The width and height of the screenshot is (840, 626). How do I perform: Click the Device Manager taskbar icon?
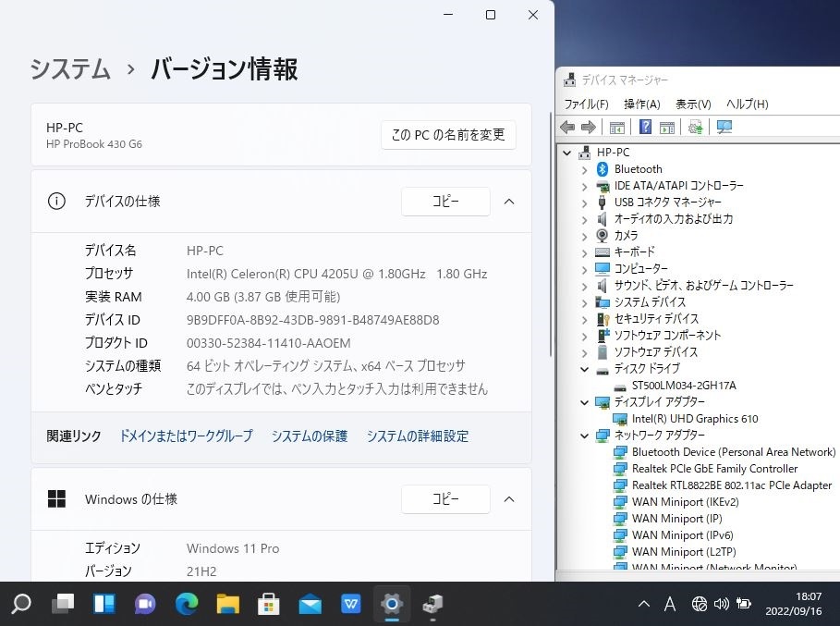tap(432, 604)
